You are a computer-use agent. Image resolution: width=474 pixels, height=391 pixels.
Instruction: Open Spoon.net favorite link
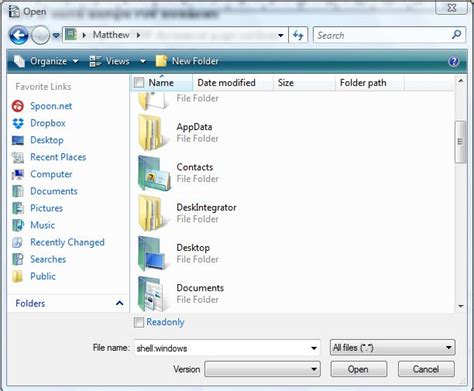(x=51, y=106)
